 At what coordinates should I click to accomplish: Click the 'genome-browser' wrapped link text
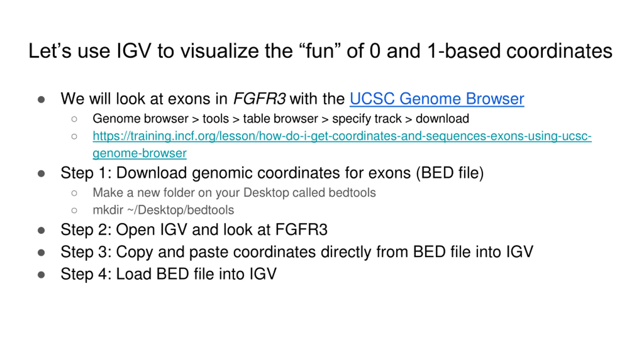coord(140,153)
